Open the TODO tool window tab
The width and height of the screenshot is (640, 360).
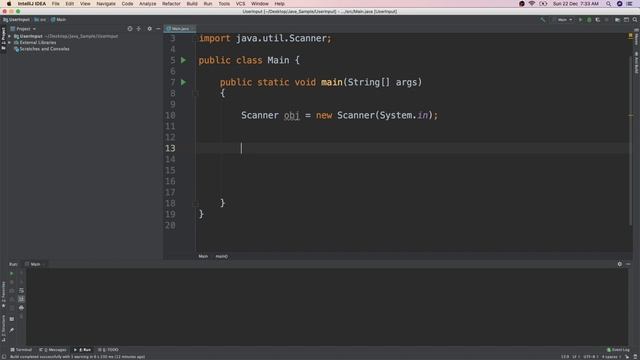point(108,350)
